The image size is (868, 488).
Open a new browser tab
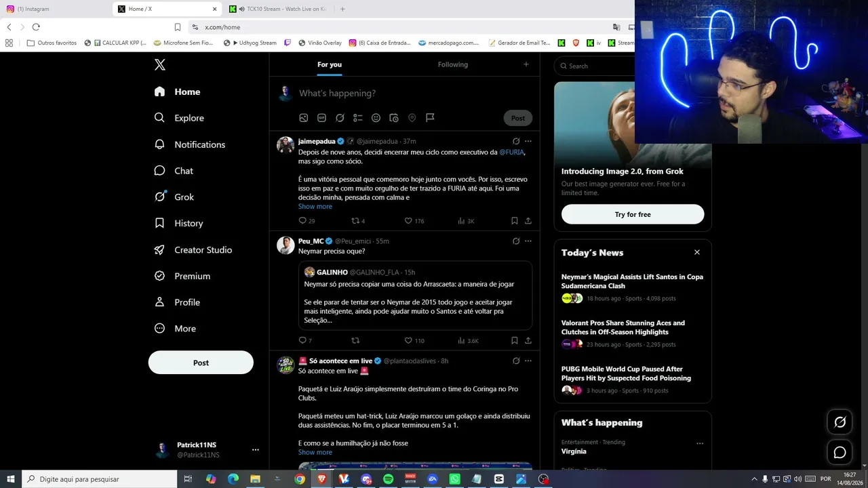pyautogui.click(x=342, y=9)
